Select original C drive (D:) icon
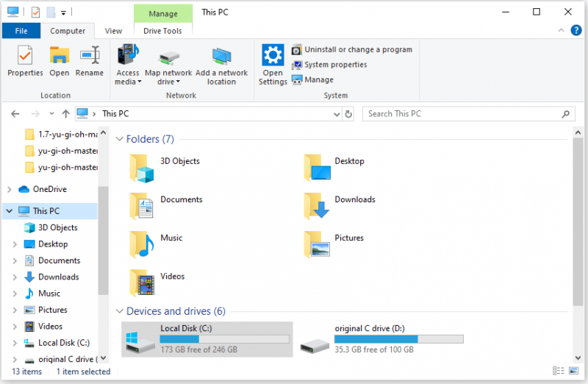Image resolution: width=588 pixels, height=384 pixels. 315,346
